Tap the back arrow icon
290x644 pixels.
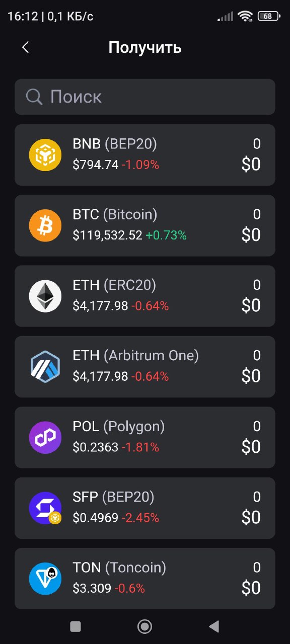[x=26, y=47]
